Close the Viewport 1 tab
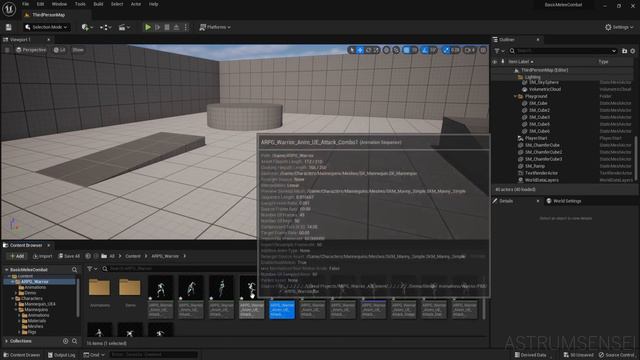The height and width of the screenshot is (360, 640). 48,40
